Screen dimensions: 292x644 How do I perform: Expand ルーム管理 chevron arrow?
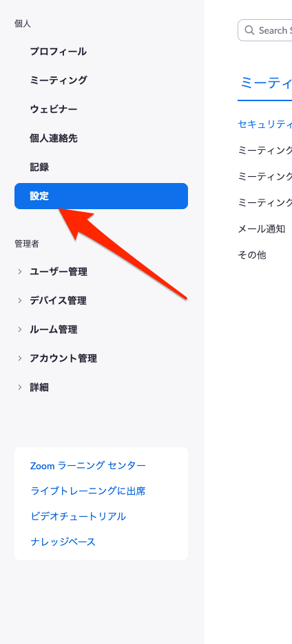point(19,329)
